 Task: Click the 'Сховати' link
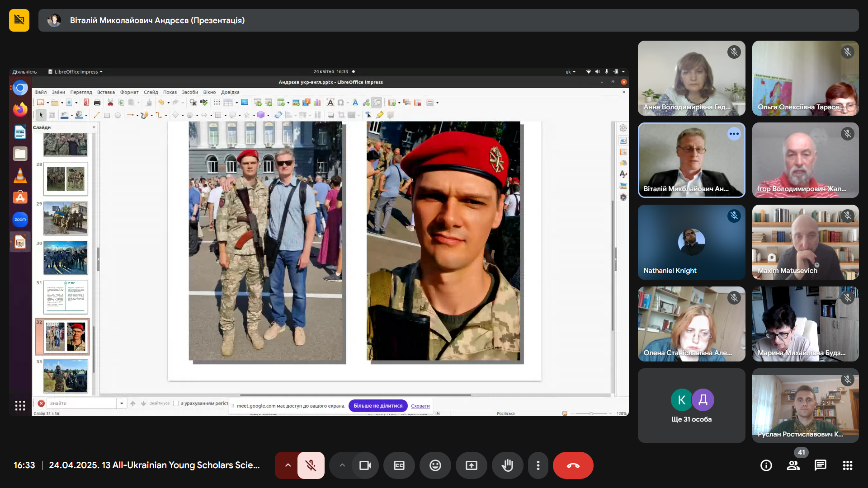point(420,406)
